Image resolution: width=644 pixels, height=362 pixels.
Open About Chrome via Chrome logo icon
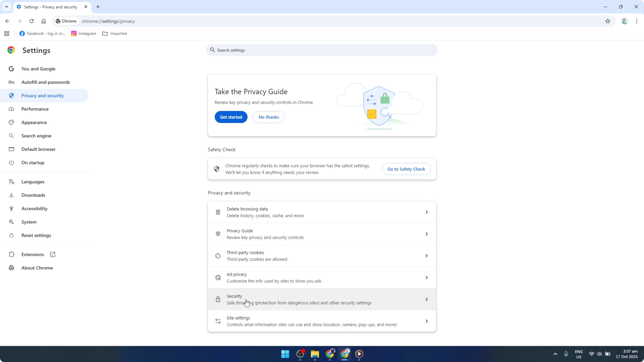11,268
